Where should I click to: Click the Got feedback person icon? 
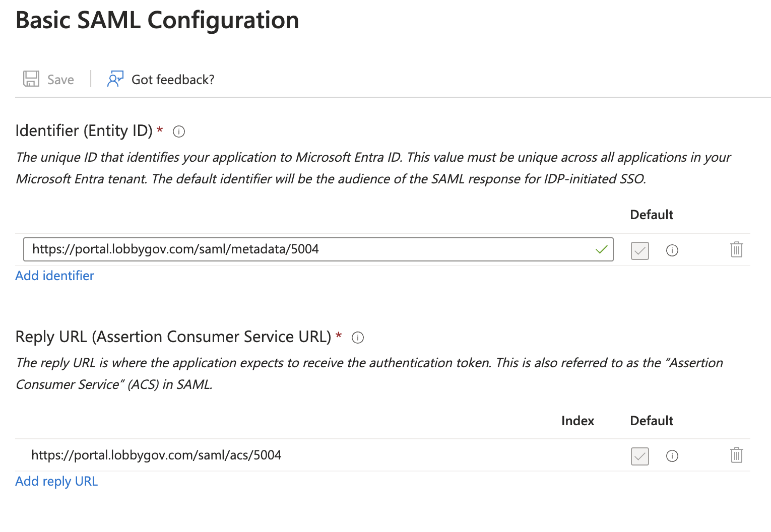click(x=115, y=79)
